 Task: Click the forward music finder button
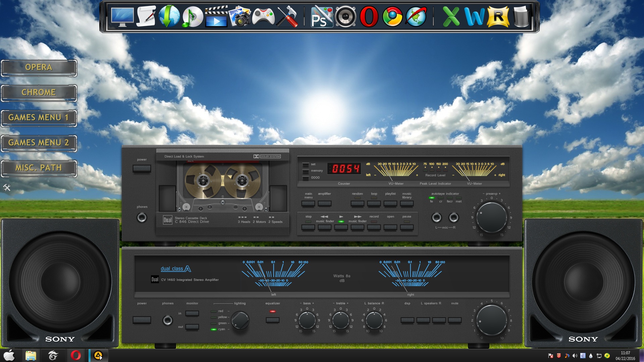(357, 228)
